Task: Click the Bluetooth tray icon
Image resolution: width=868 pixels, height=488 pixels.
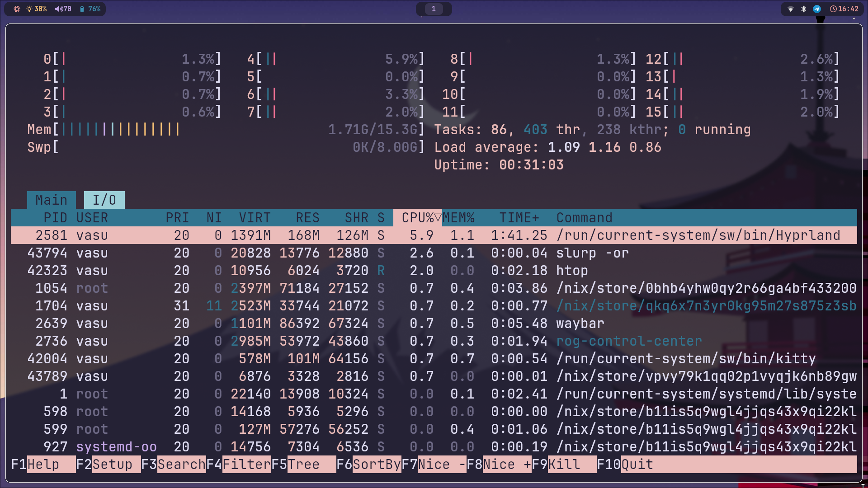Action: (x=803, y=9)
